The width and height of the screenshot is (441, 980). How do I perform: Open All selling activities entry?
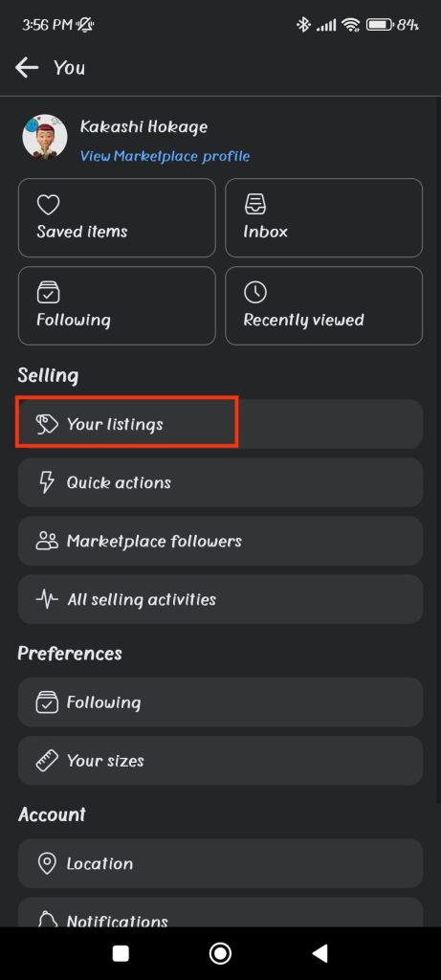tap(220, 599)
